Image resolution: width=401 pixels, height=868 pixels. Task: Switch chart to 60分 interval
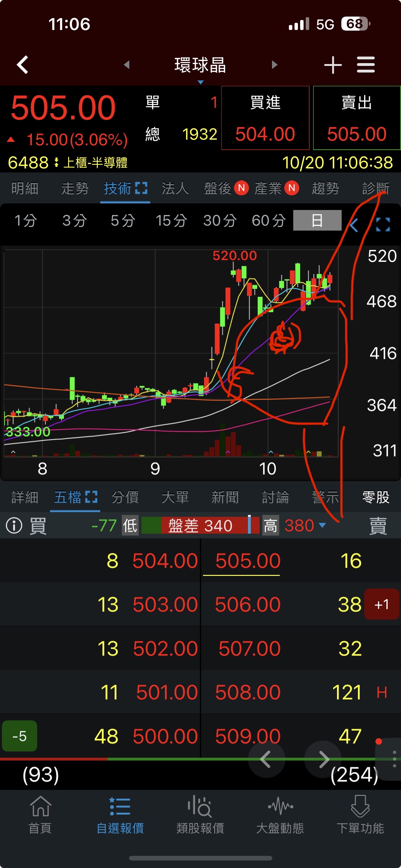pos(269,220)
